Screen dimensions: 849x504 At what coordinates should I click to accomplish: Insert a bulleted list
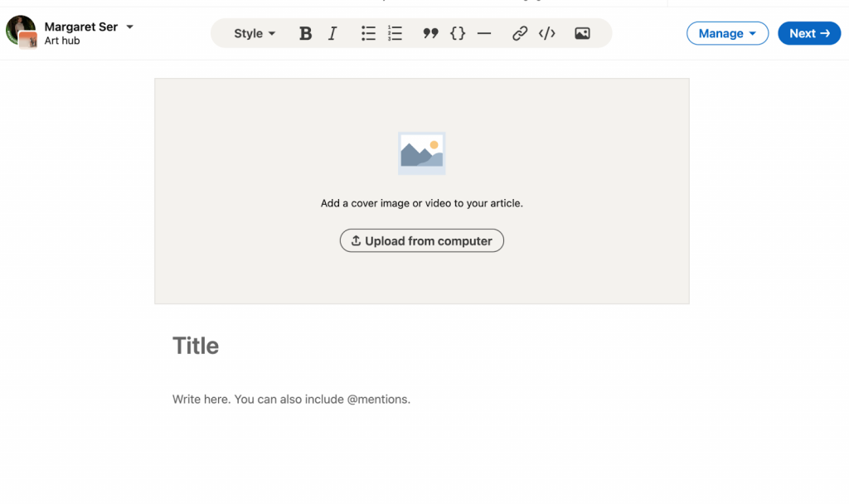[368, 34]
